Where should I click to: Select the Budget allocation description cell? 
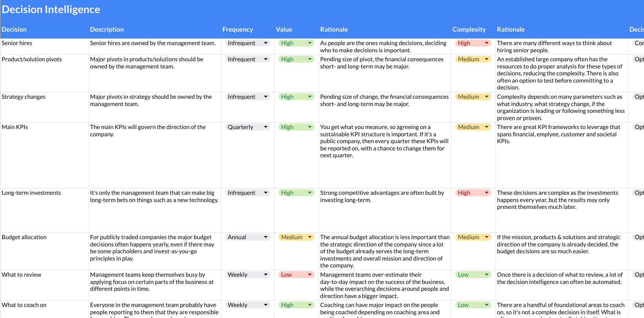click(155, 251)
